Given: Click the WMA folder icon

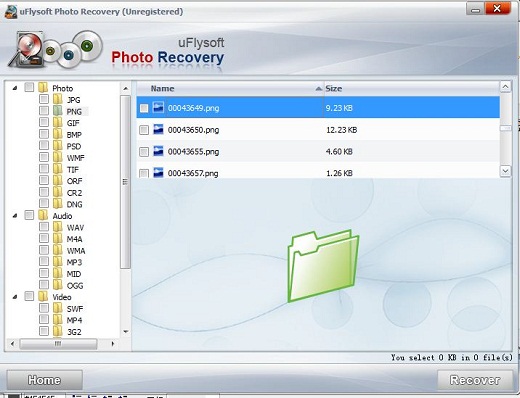Looking at the screenshot, I should pyautogui.click(x=58, y=250).
